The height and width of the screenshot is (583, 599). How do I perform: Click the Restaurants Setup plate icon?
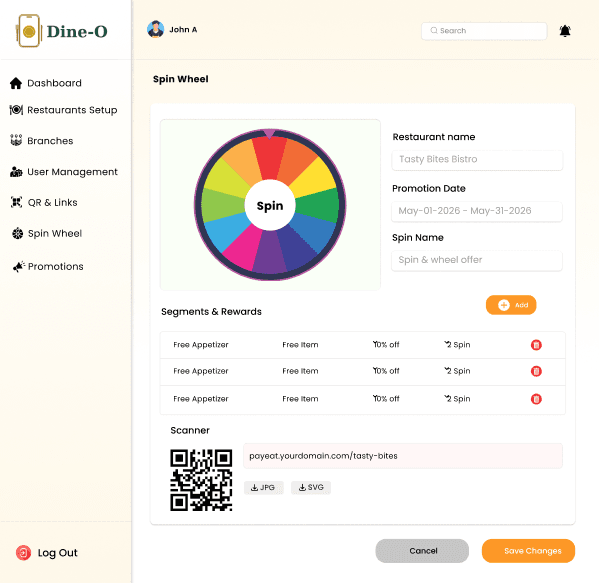click(x=16, y=110)
